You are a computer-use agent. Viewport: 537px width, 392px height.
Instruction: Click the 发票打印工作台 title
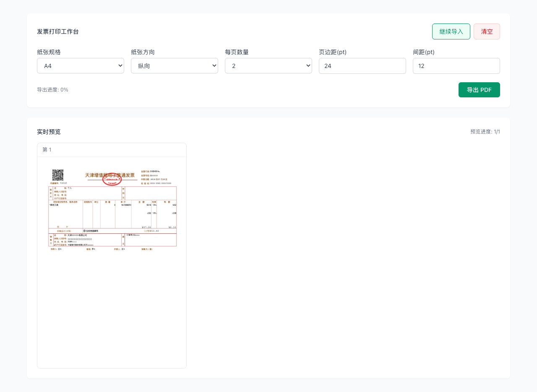(x=58, y=31)
